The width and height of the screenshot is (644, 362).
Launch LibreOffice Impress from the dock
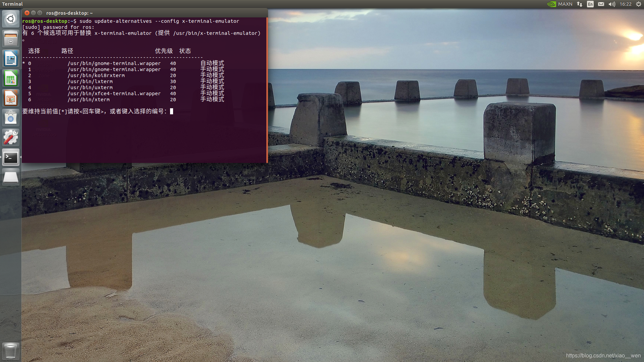(x=11, y=98)
